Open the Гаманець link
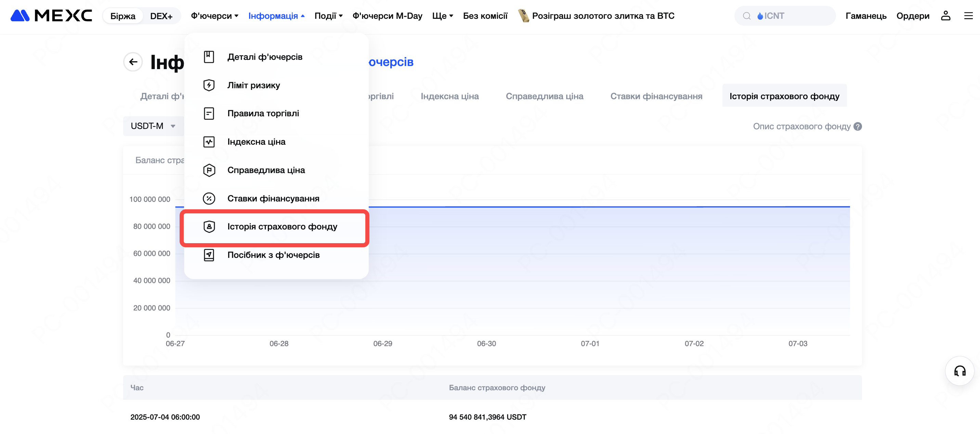This screenshot has width=980, height=434. pyautogui.click(x=865, y=16)
